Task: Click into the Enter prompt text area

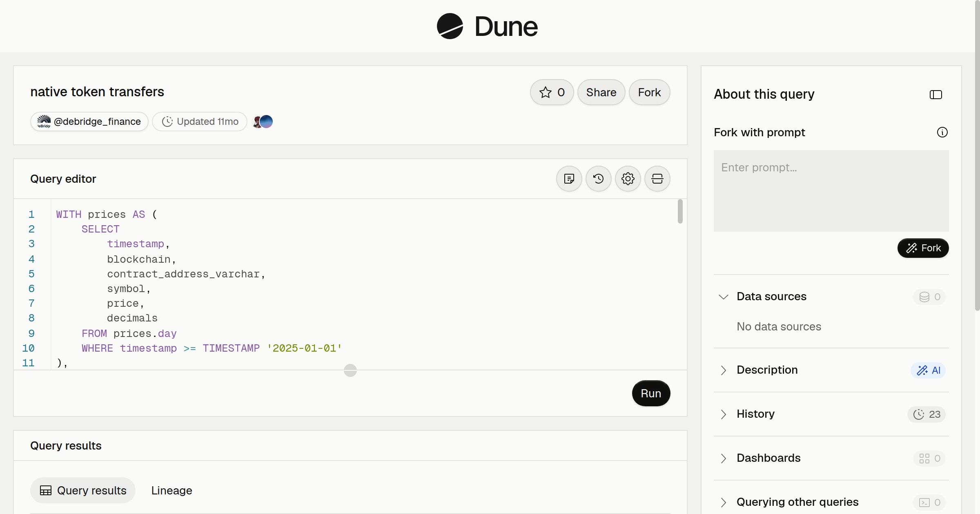Action: coord(831,191)
